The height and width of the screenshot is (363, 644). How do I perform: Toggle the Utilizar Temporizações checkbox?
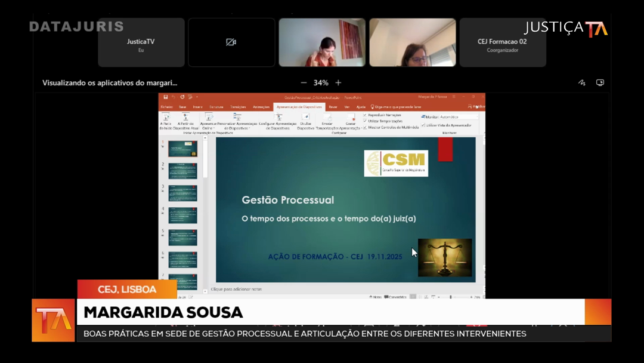[x=365, y=121]
